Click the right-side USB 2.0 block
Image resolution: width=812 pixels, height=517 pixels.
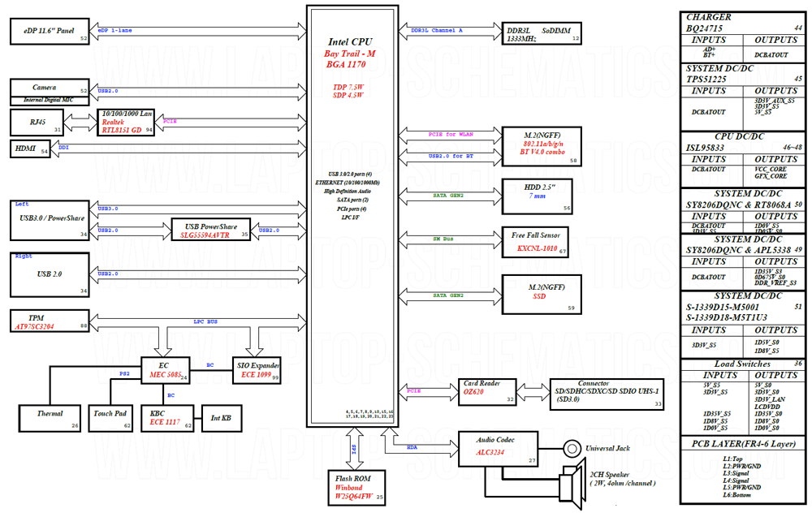(x=50, y=274)
